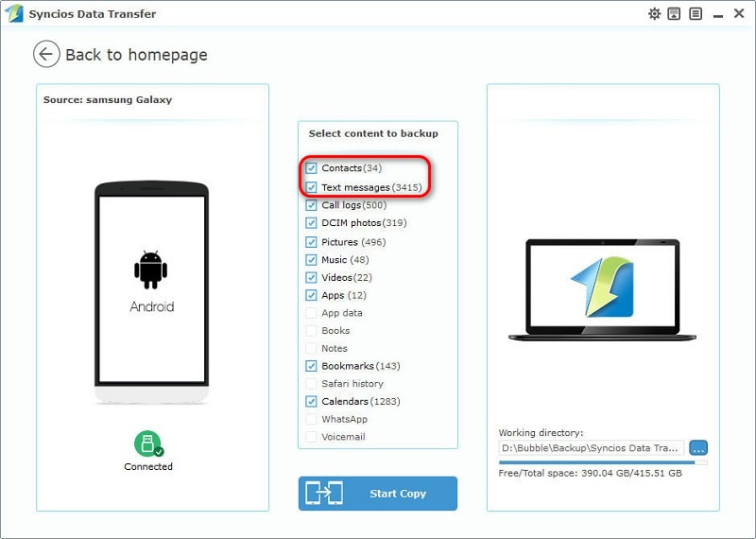Open the settings gear in title bar
Screen dimensions: 756x539
tap(654, 13)
